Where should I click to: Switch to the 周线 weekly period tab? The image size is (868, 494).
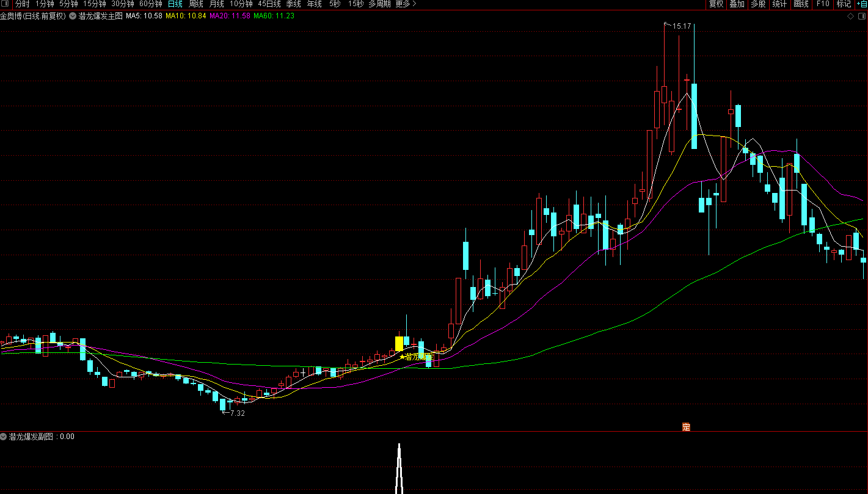(x=195, y=4)
